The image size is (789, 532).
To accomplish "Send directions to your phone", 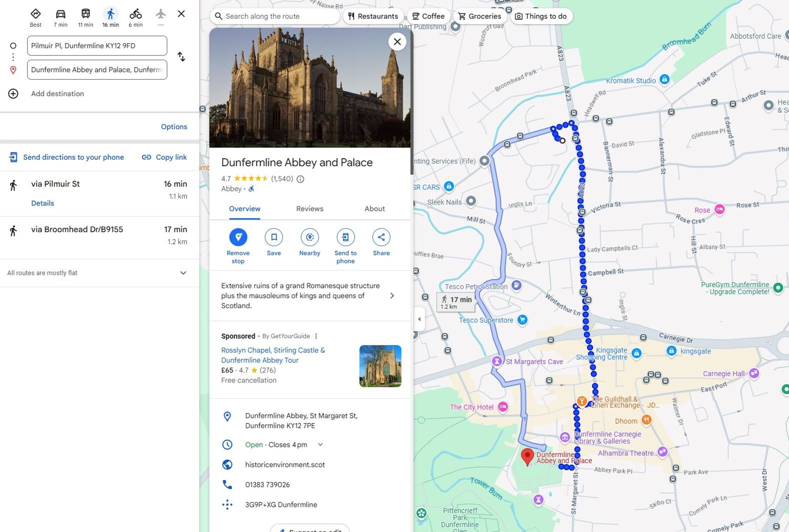I will click(x=67, y=157).
